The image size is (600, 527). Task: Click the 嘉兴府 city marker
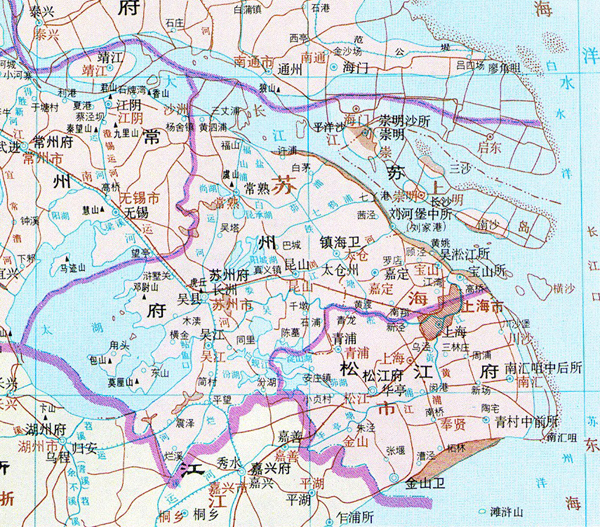242,472
